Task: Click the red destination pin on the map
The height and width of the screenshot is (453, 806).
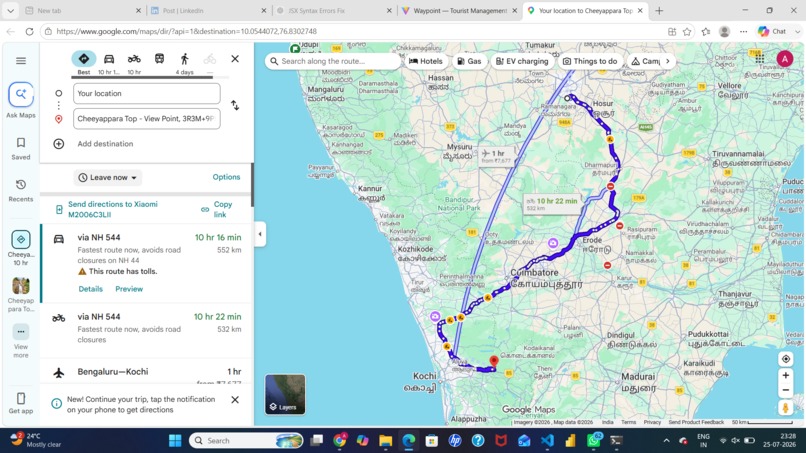Action: (x=494, y=361)
